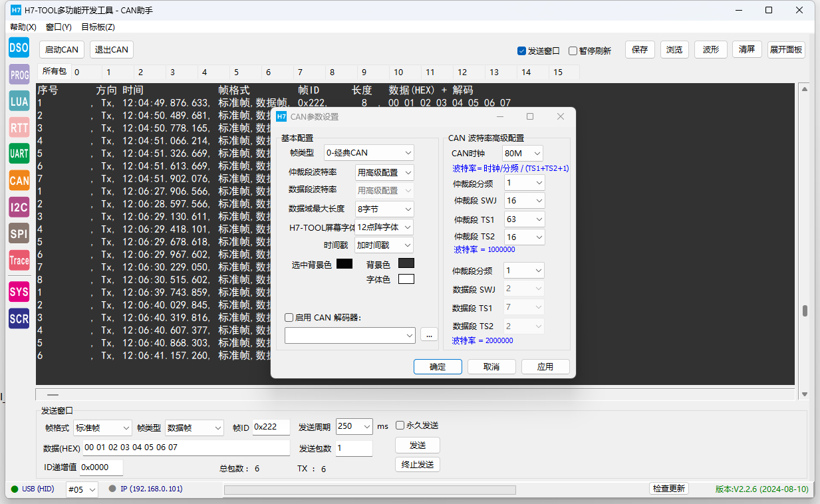
Task: Open the SPI sidebar icon
Action: (x=19, y=233)
